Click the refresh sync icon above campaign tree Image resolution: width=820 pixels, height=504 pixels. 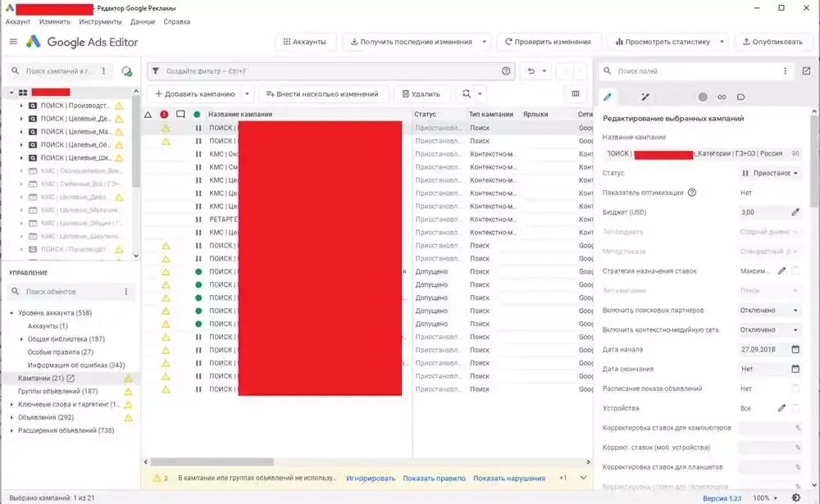[126, 71]
